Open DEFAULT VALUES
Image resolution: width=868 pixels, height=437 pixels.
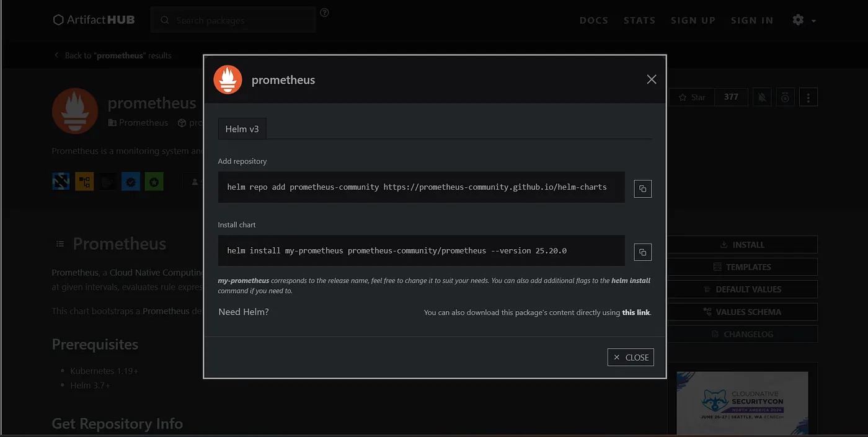742,289
